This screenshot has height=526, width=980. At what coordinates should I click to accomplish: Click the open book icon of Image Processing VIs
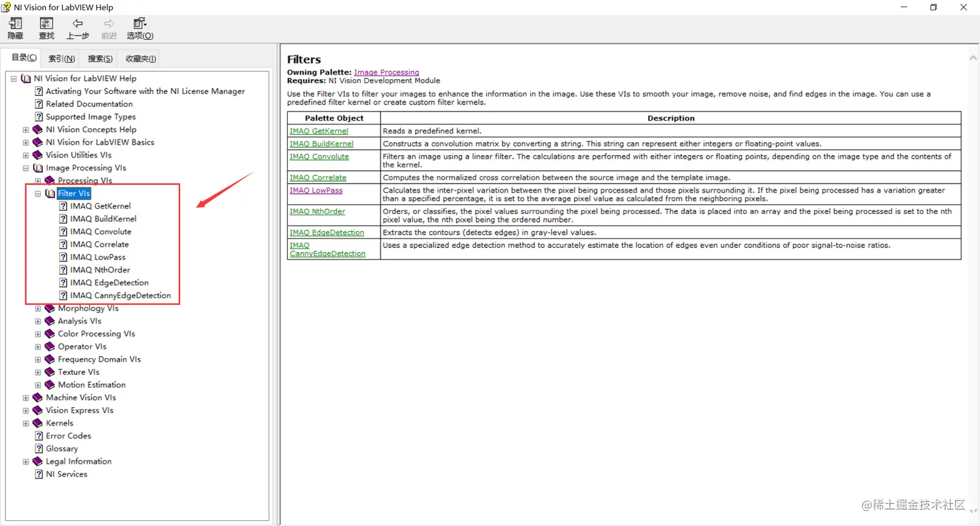click(38, 168)
